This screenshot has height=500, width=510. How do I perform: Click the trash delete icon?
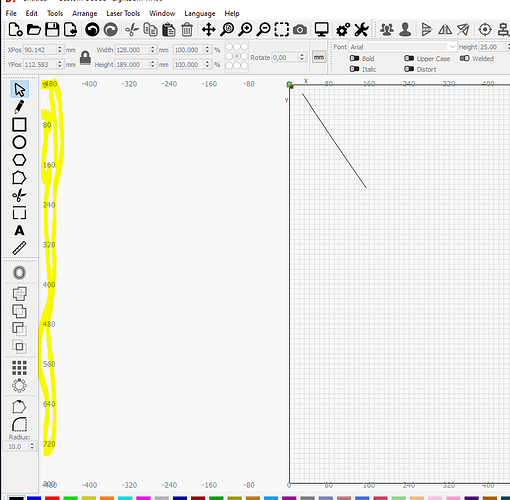187,30
